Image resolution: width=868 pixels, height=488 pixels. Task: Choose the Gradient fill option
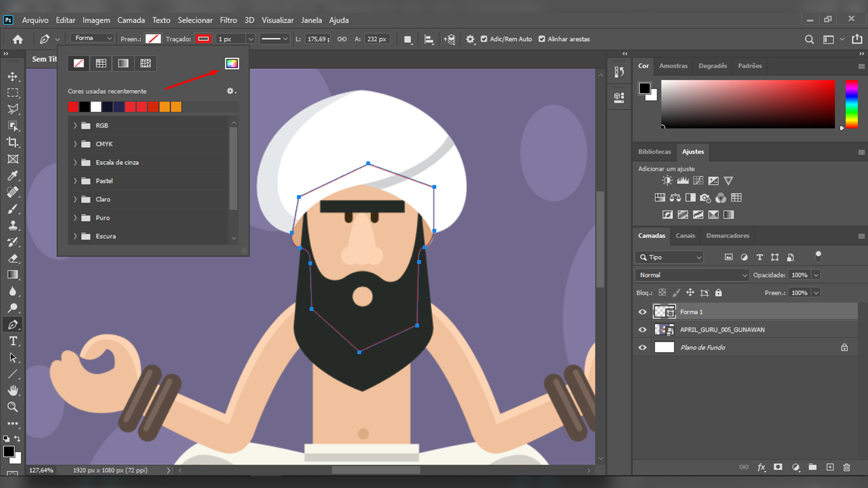coord(123,63)
